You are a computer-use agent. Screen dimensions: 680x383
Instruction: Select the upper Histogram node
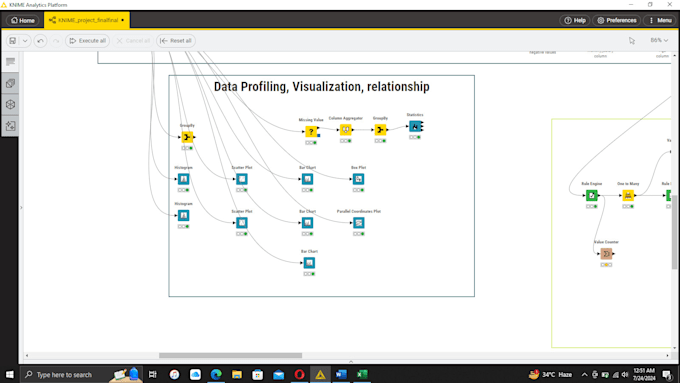pos(183,179)
